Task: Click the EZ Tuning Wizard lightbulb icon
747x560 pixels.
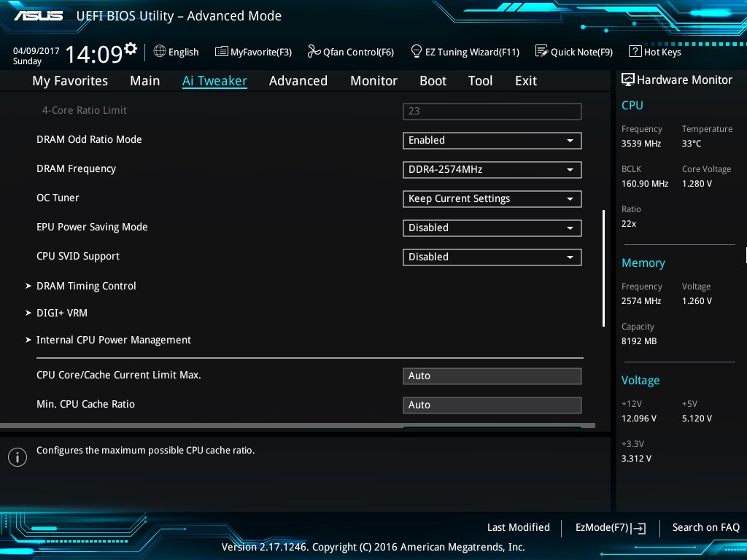Action: point(416,51)
